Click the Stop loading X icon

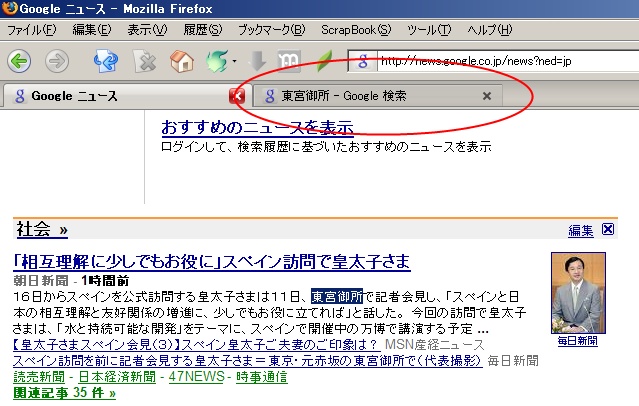[x=145, y=62]
